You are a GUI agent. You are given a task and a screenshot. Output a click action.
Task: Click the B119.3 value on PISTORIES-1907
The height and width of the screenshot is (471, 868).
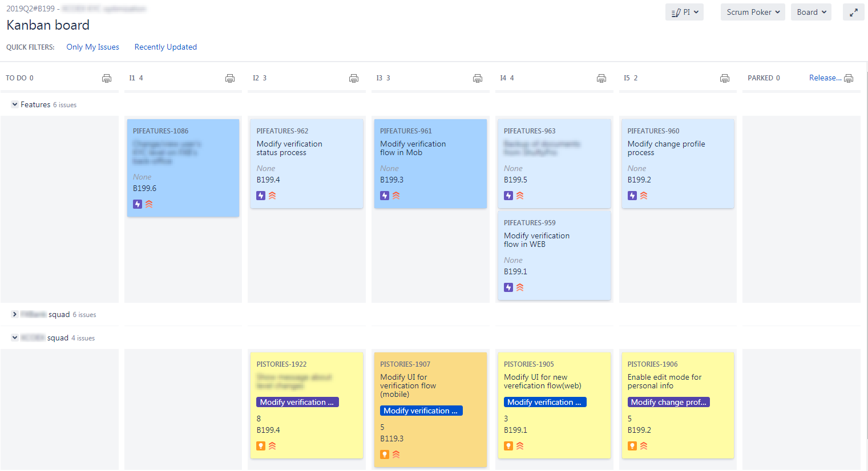tap(391, 438)
